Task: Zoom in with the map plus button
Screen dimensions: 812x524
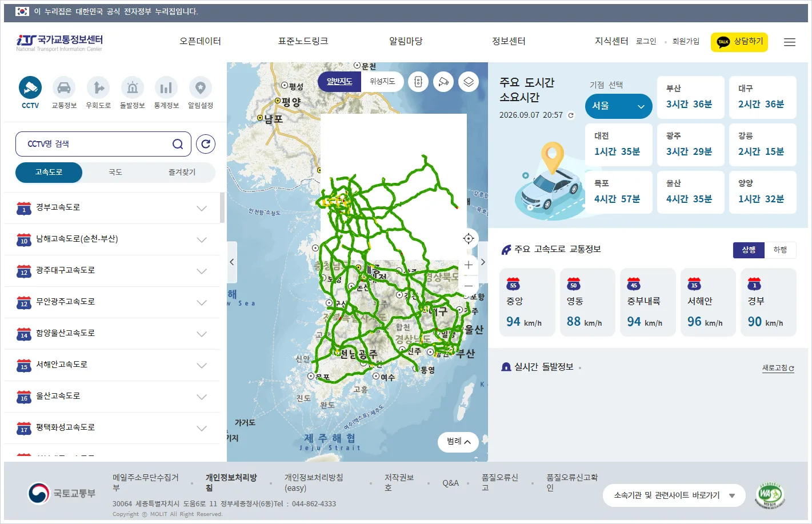Action: pos(469,265)
